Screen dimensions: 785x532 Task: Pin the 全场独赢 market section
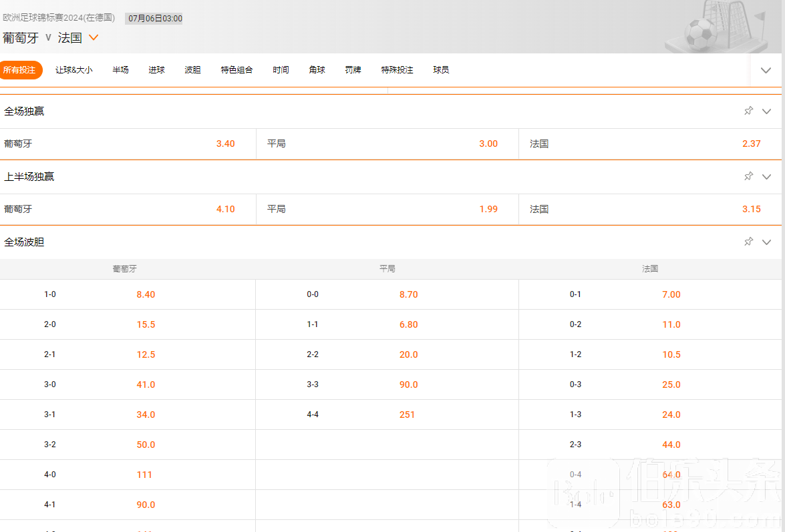tap(748, 111)
